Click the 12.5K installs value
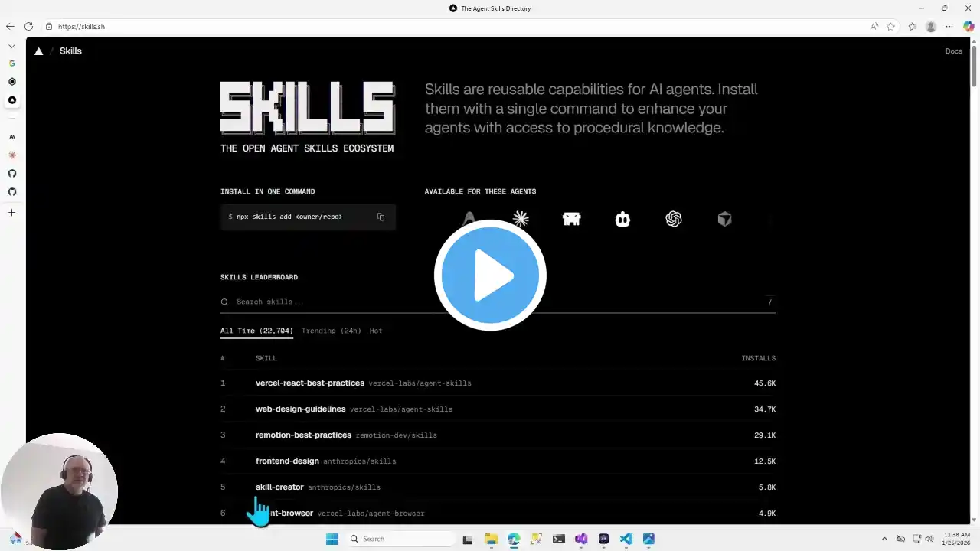The height and width of the screenshot is (551, 980). click(x=765, y=461)
